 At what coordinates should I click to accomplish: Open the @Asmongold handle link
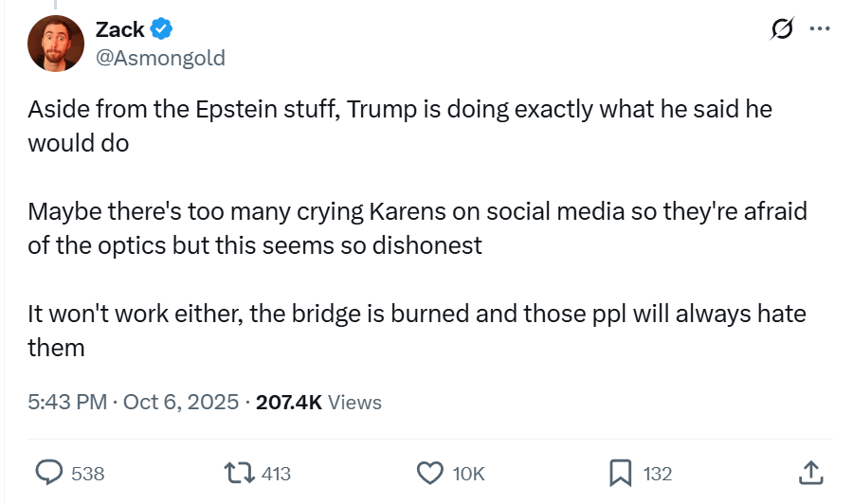(x=160, y=58)
